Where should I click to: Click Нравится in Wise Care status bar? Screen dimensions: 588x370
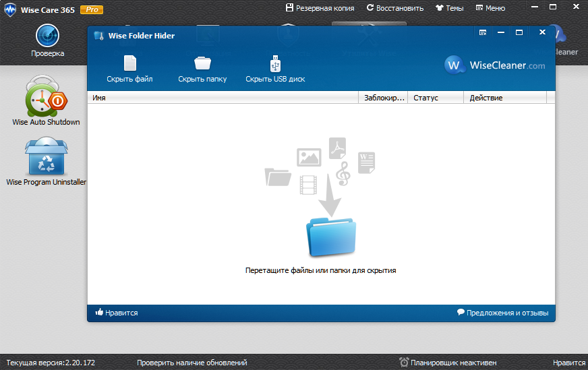[569, 363]
